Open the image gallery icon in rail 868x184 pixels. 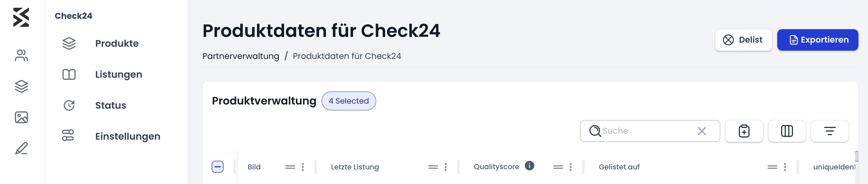21,117
